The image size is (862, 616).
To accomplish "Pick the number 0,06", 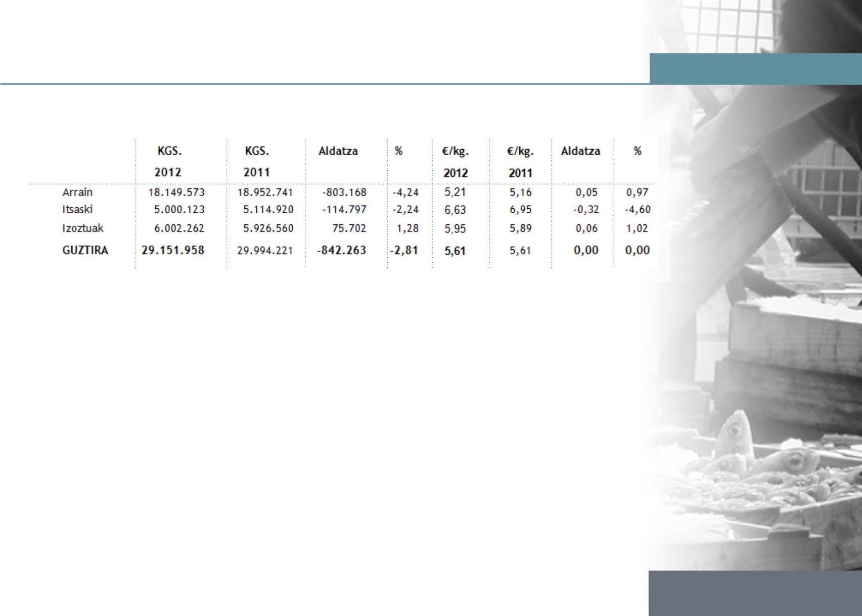I will pyautogui.click(x=586, y=228).
